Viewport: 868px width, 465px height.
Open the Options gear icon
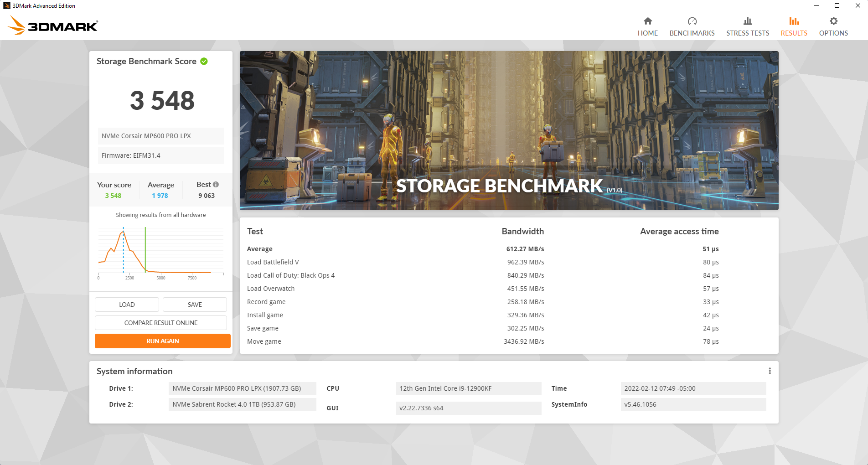(833, 21)
